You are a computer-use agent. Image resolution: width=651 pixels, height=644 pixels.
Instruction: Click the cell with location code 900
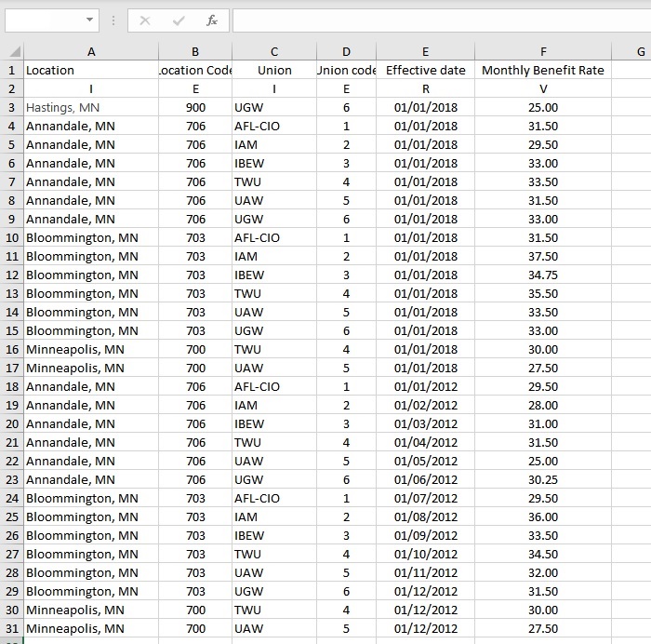pyautogui.click(x=195, y=108)
